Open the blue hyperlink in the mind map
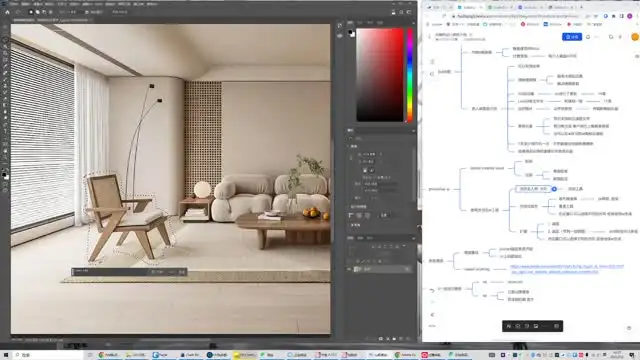Image resolution: width=640 pixels, height=360 pixels. (x=567, y=269)
